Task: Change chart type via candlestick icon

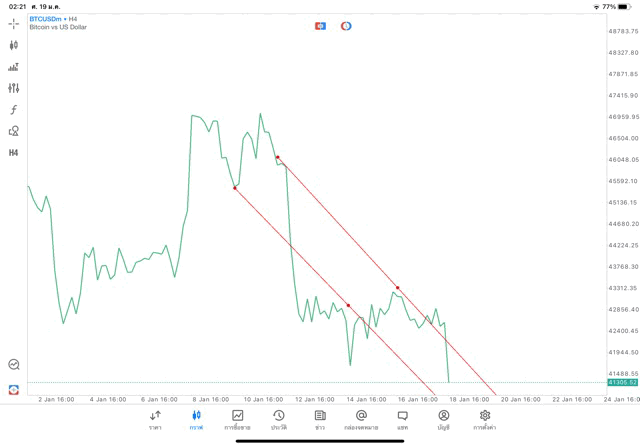Action: coord(14,45)
